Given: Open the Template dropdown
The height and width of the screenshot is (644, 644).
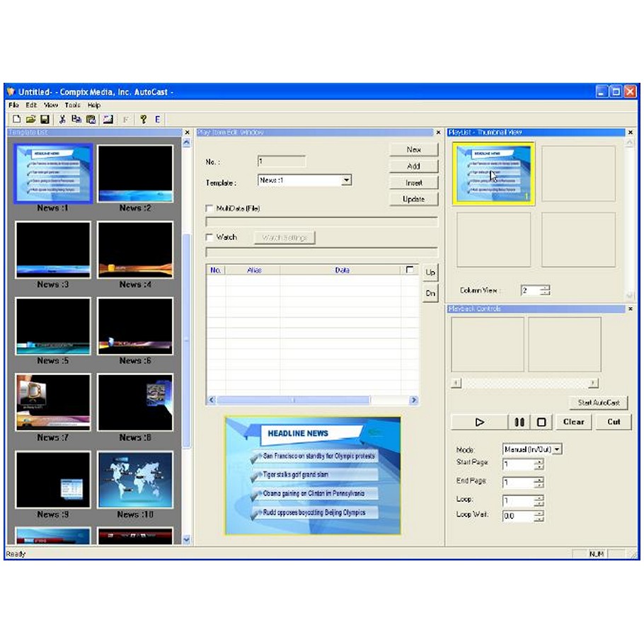Looking at the screenshot, I should point(347,180).
